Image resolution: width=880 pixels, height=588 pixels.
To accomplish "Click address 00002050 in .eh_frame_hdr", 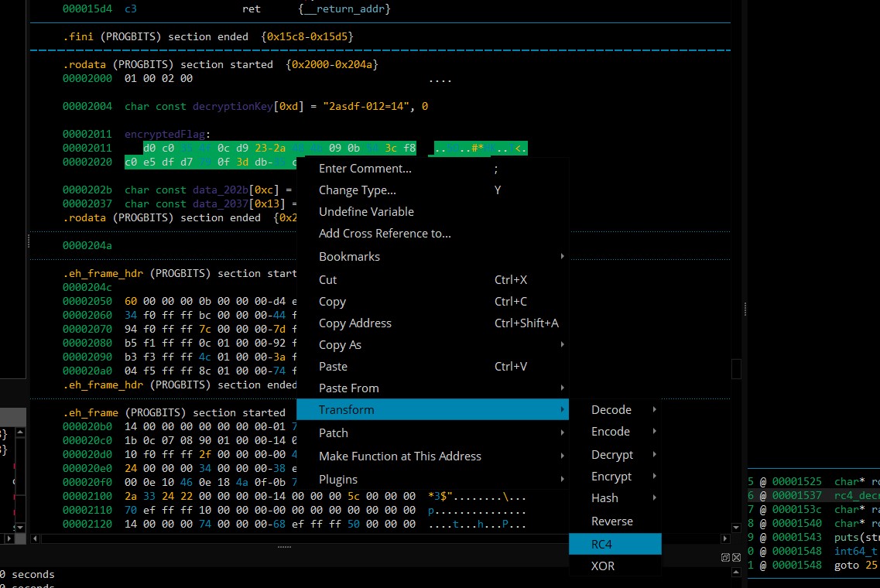I will (87, 301).
